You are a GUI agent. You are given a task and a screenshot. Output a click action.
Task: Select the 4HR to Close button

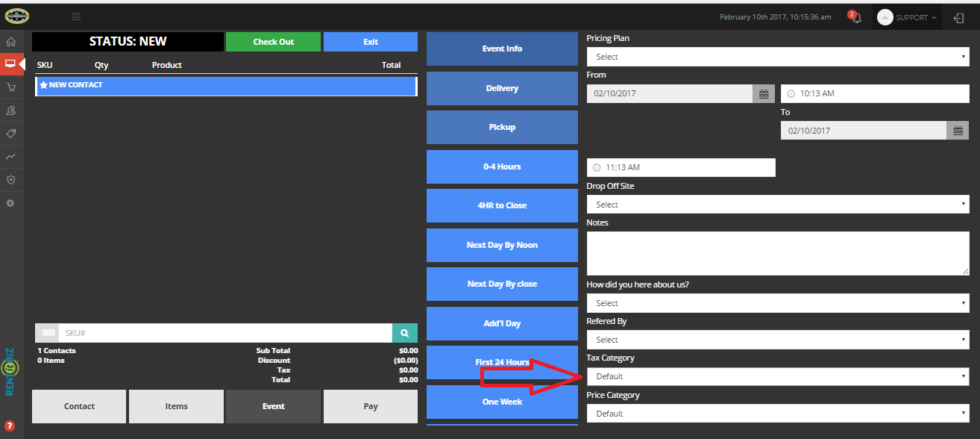tap(502, 205)
